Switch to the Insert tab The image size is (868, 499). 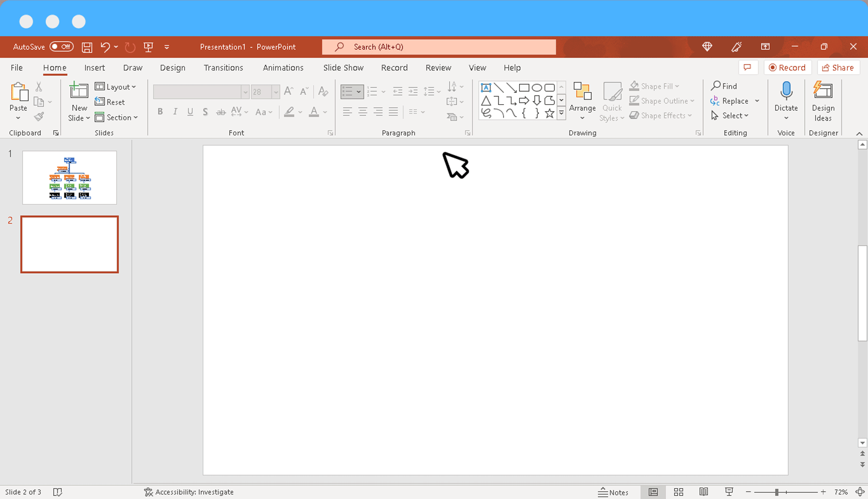[94, 67]
